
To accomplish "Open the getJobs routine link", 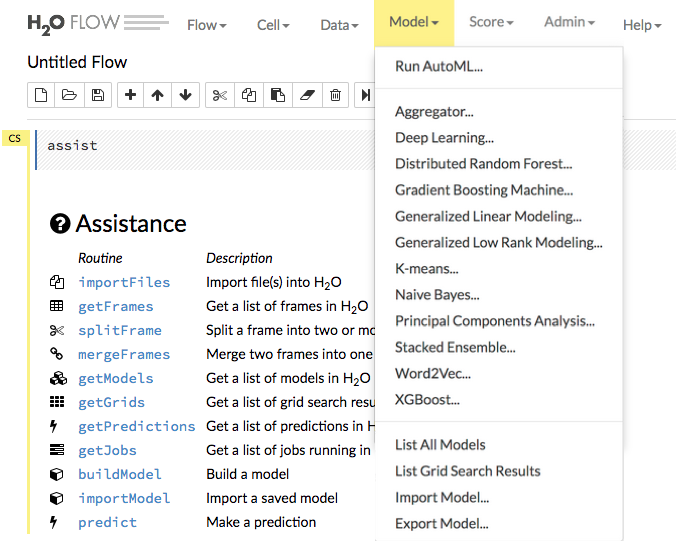I will [107, 450].
